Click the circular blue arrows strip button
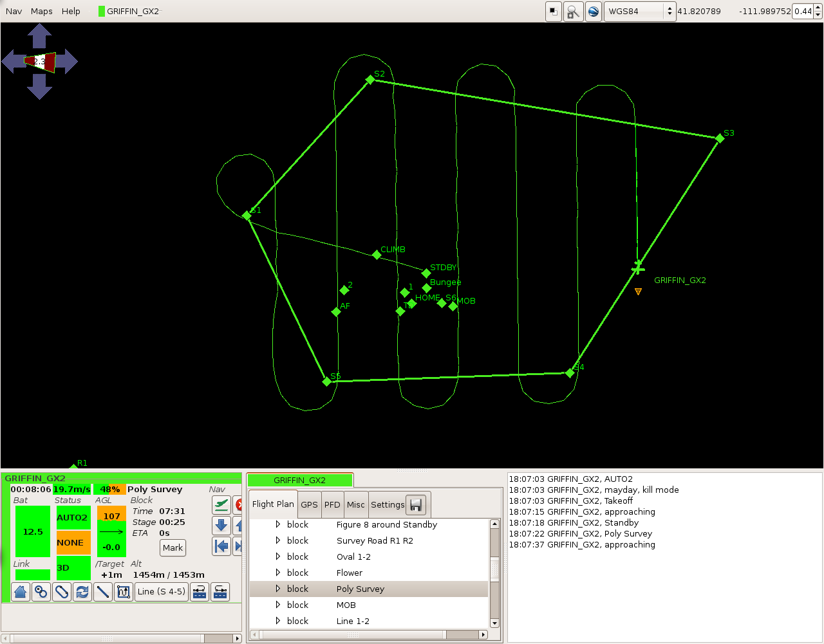Image resolution: width=824 pixels, height=644 pixels. click(82, 592)
